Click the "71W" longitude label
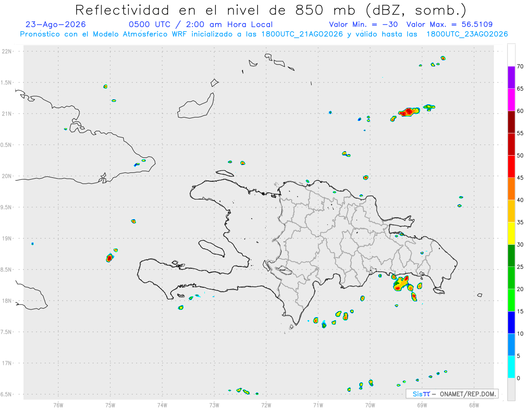 click(x=318, y=405)
